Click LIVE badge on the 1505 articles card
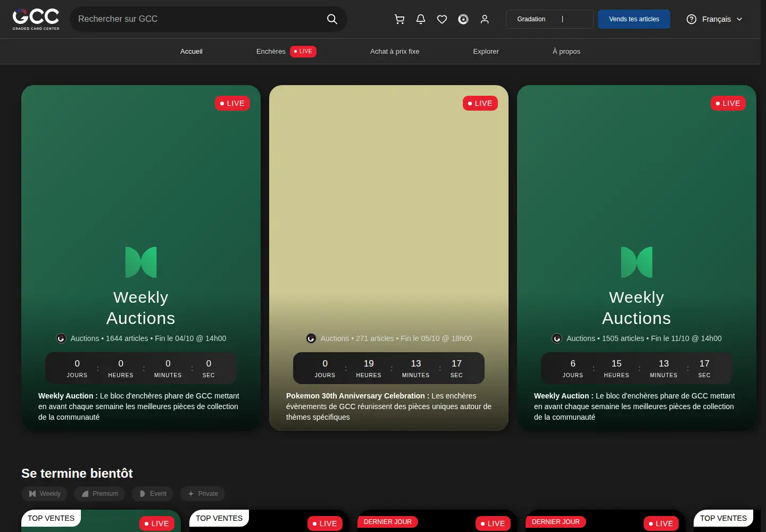Screen dimensions: 766x532 [728, 103]
